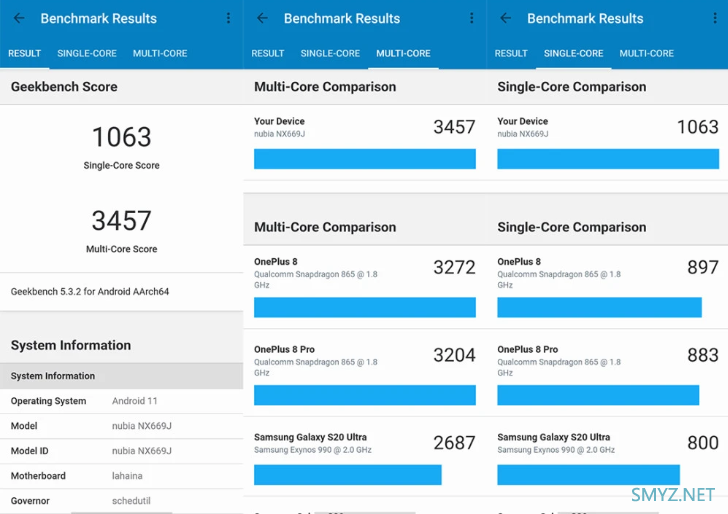Tap the Model nubia NX669J row
Image resolution: width=728 pixels, height=514 pixels.
click(122, 426)
